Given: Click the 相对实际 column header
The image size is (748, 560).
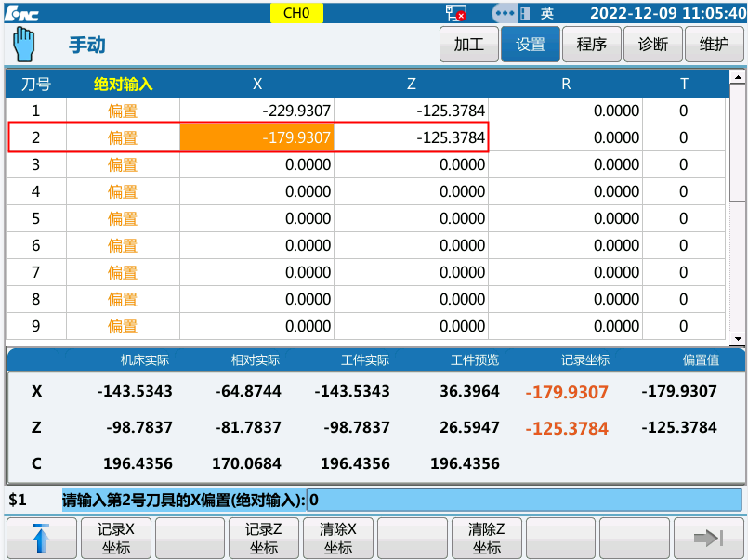Looking at the screenshot, I should point(255,359).
